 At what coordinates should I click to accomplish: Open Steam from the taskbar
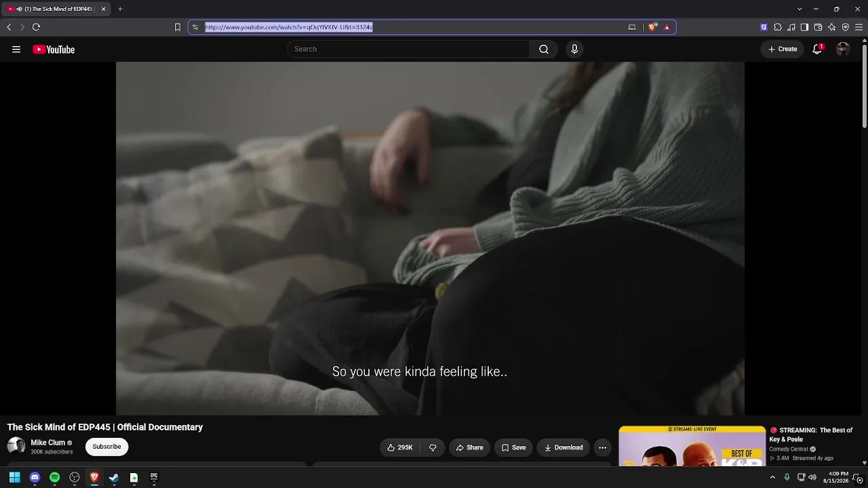(114, 477)
